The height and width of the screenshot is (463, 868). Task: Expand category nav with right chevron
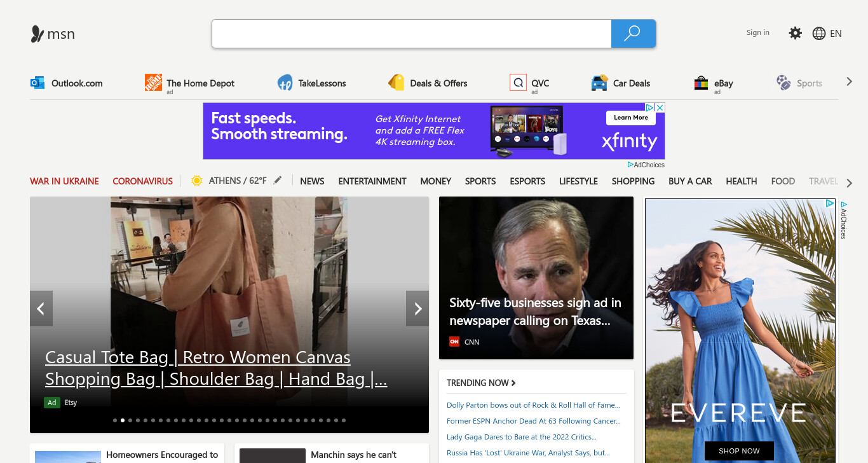(x=850, y=183)
